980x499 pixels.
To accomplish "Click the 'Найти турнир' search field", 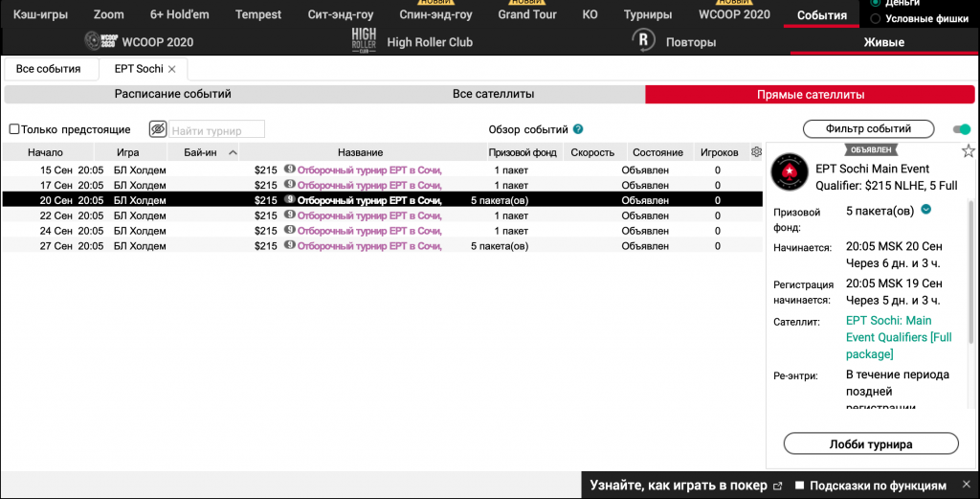I will click(216, 130).
